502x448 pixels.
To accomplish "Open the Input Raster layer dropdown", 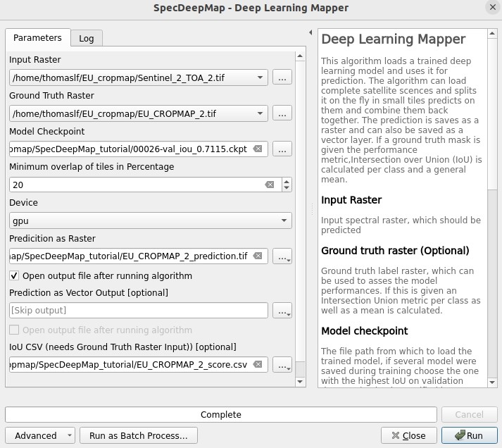I will point(138,77).
